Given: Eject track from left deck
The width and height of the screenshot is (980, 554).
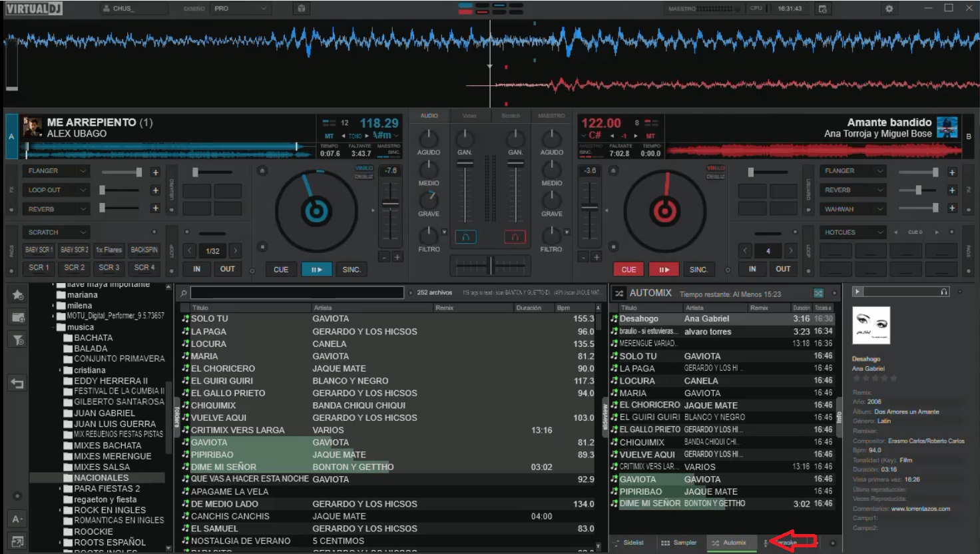Looking at the screenshot, I should tap(262, 171).
